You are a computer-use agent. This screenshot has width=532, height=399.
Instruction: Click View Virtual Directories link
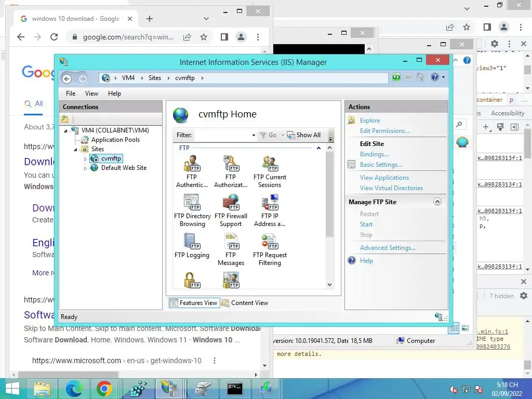click(391, 188)
